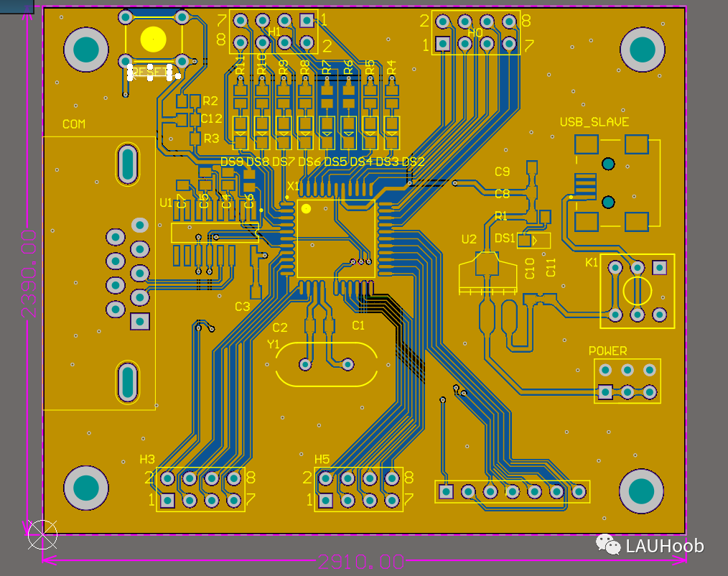This screenshot has width=728, height=576.
Task: Select capacitor label C1
Action: pos(358,325)
